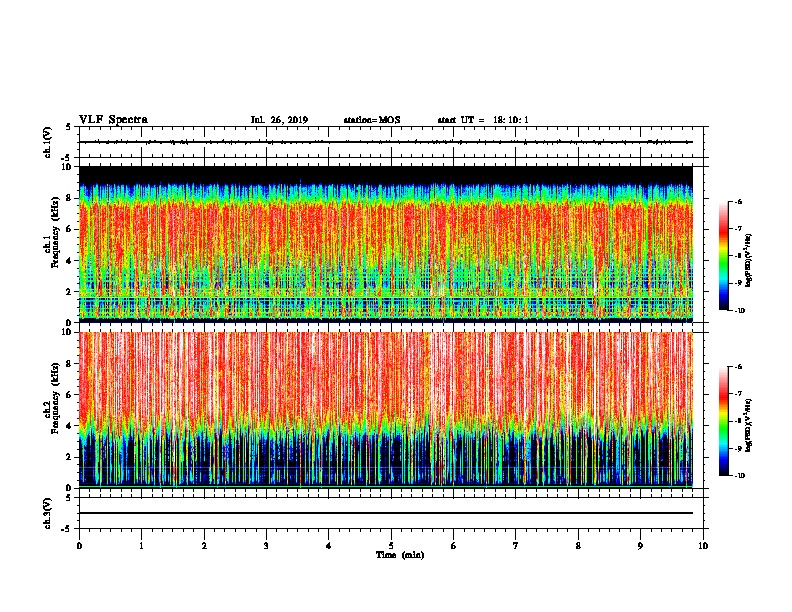The width and height of the screenshot is (792, 612).
Task: Click the time axis tick label "3"
Action: tap(266, 545)
